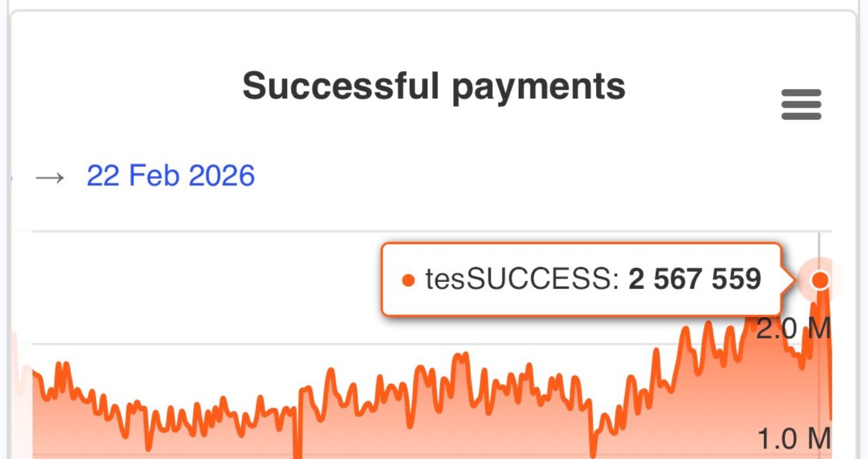Image resolution: width=868 pixels, height=459 pixels.
Task: Click the 22 Feb 2026 date link
Action: (171, 176)
